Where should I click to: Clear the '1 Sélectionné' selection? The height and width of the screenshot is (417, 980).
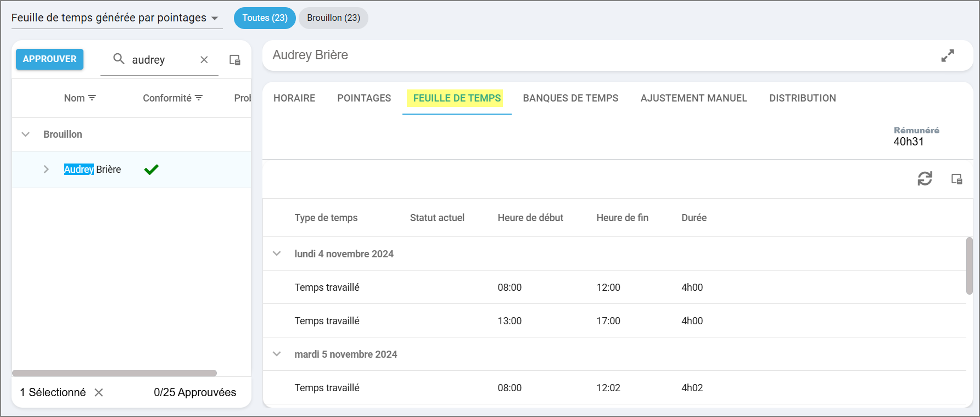(99, 392)
